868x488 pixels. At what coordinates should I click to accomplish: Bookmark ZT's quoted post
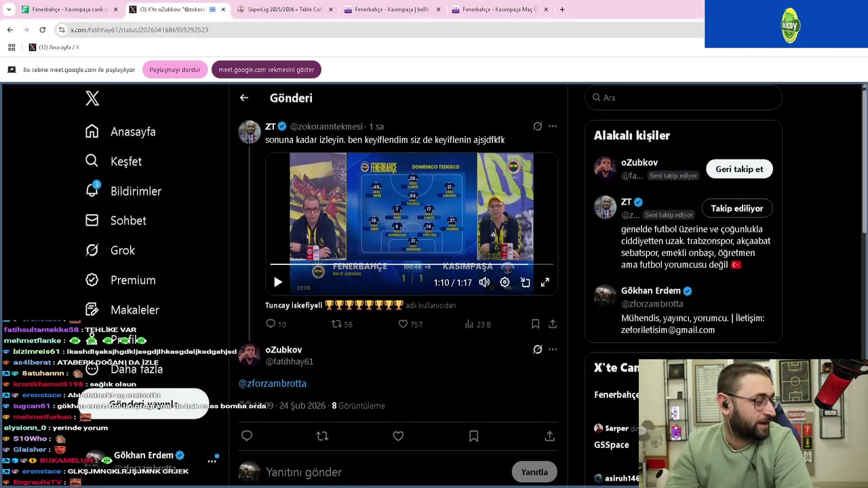point(535,324)
